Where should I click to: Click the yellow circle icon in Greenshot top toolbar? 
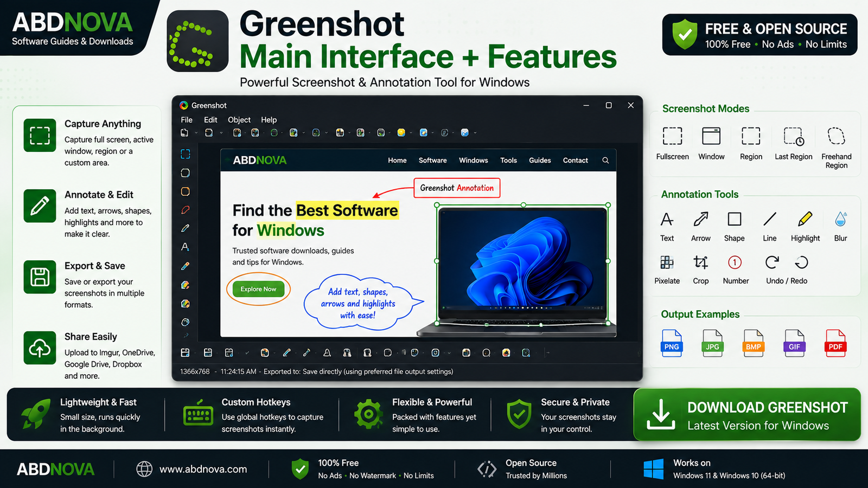401,132
